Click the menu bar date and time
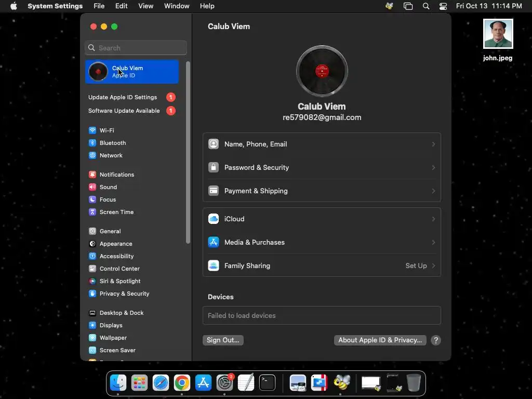The width and height of the screenshot is (532, 399). (x=488, y=6)
